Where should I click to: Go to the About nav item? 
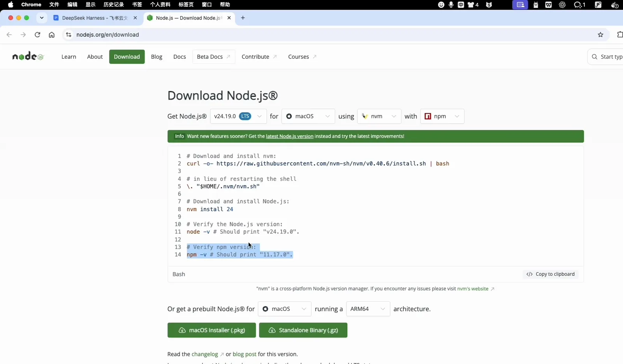[x=95, y=57]
